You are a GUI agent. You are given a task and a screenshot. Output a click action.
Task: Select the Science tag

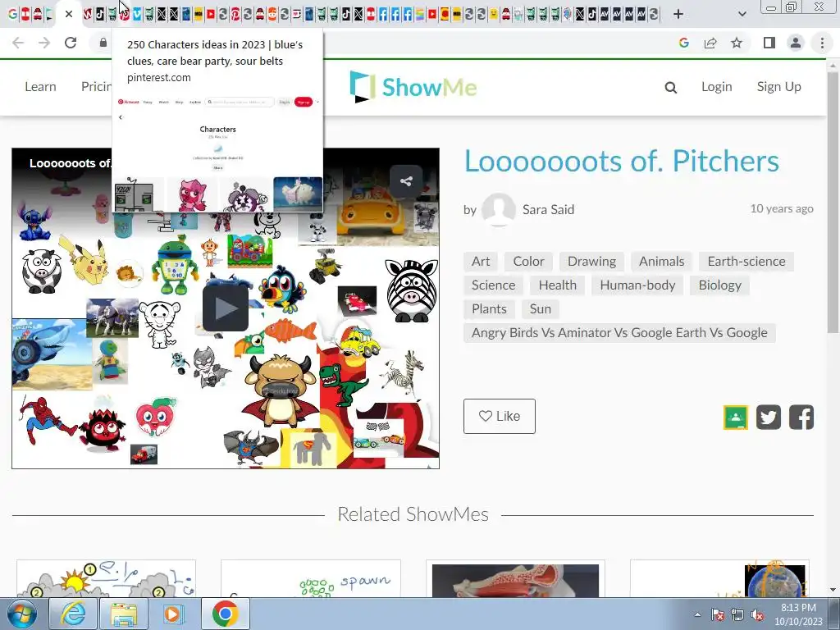tap(493, 285)
